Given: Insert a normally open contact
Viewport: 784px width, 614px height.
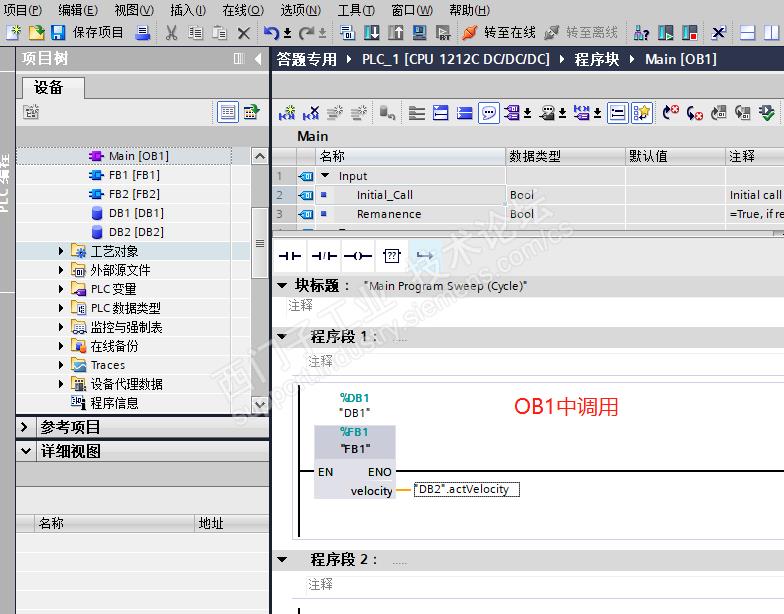Looking at the screenshot, I should (x=290, y=256).
